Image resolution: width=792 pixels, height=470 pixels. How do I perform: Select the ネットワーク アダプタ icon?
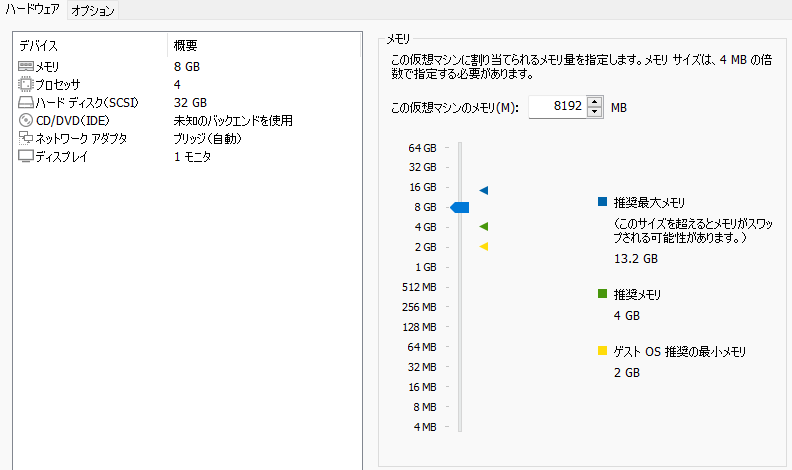click(26, 138)
